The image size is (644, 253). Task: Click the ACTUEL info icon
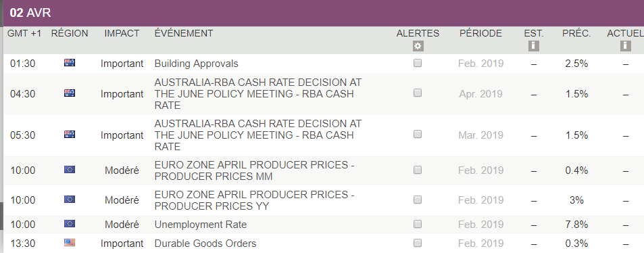[625, 46]
